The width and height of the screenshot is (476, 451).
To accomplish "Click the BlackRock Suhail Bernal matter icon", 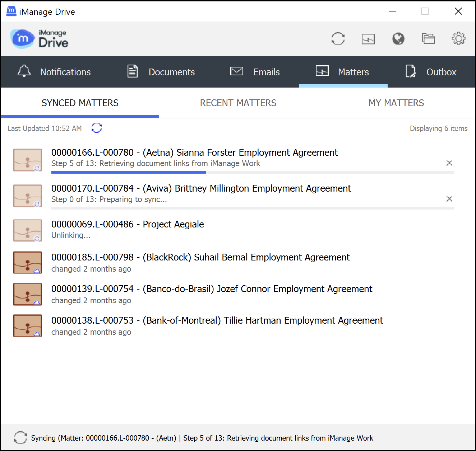I will click(28, 263).
